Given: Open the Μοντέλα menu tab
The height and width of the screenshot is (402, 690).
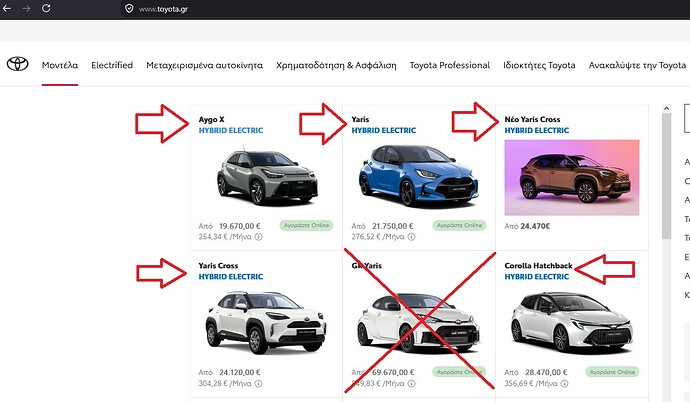Looking at the screenshot, I should click(x=60, y=65).
